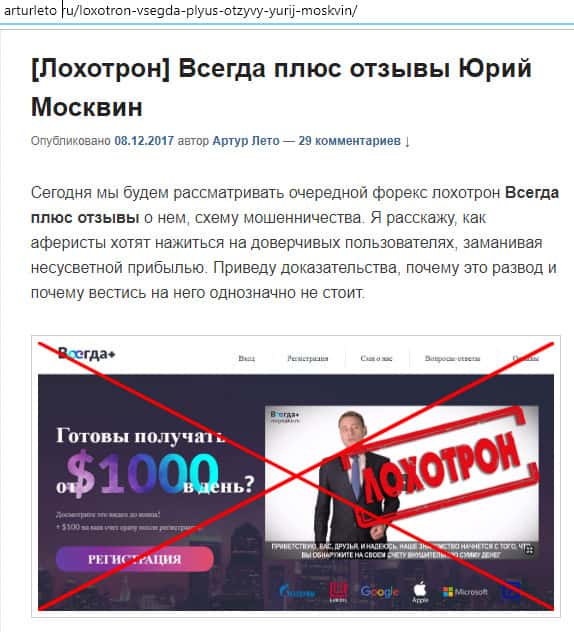Open the Вход menu item
The image size is (574, 632).
tap(246, 358)
